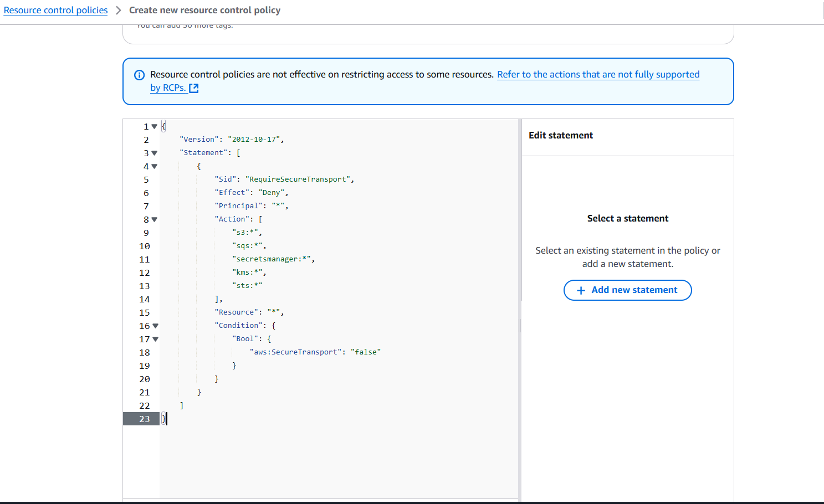Click the plus icon inside Add new statement
This screenshot has width=824, height=504.
[581, 291]
